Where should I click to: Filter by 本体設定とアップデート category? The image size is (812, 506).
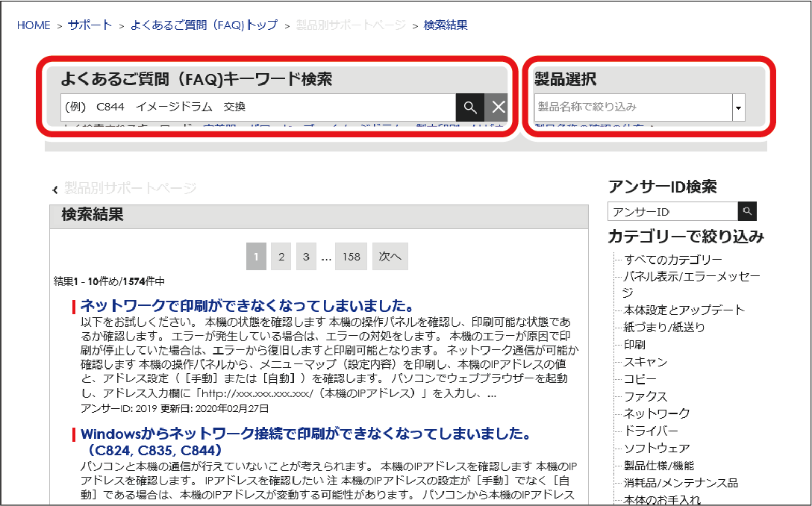coord(684,310)
